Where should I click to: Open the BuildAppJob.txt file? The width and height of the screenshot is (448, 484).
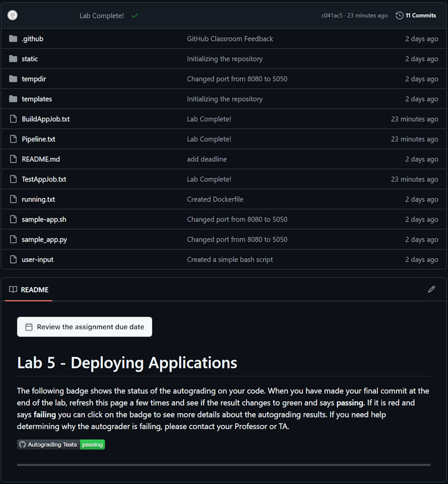click(45, 119)
